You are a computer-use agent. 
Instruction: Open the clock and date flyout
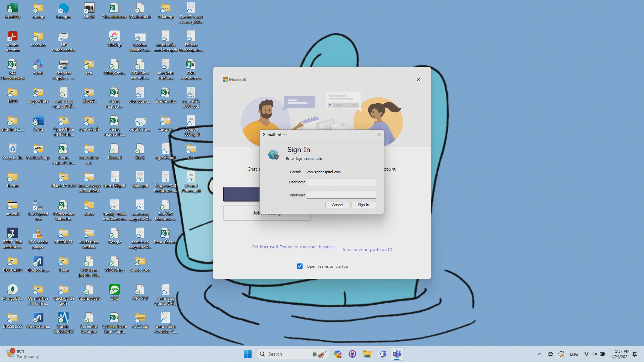(x=620, y=354)
